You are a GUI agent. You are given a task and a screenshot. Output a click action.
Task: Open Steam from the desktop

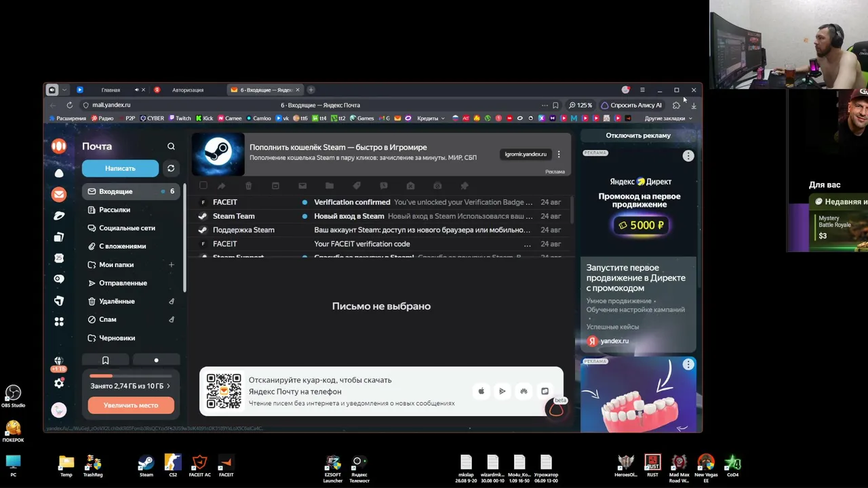146,466
